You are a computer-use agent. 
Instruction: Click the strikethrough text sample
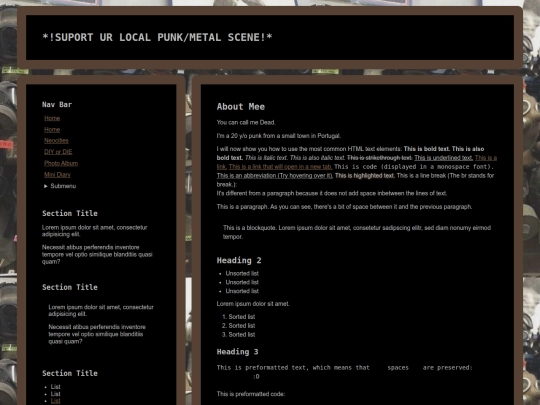380,158
